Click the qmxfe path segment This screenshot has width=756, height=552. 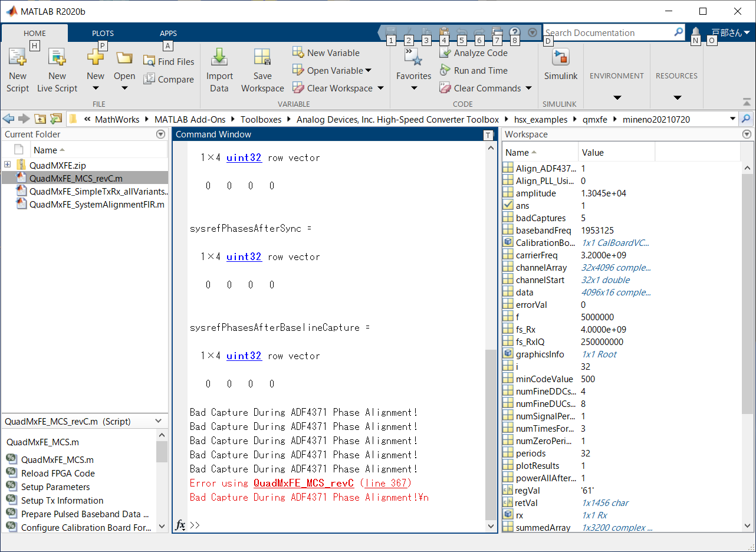[x=594, y=119]
